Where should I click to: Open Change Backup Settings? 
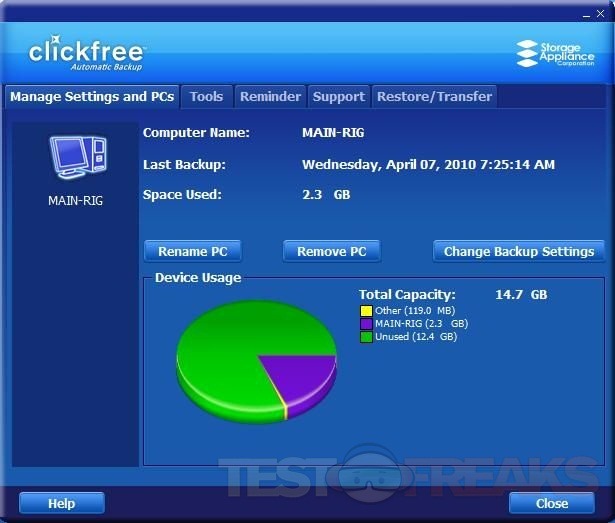(519, 252)
